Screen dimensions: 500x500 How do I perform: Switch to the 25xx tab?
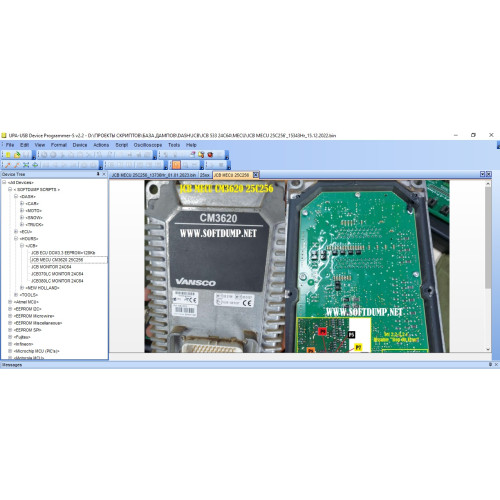205,175
